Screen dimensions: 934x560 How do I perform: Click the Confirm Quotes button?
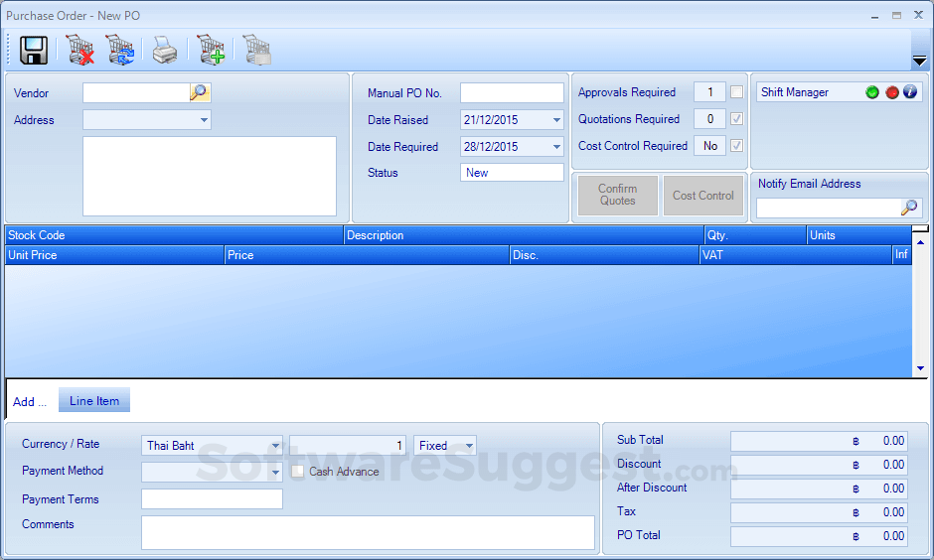pos(618,195)
